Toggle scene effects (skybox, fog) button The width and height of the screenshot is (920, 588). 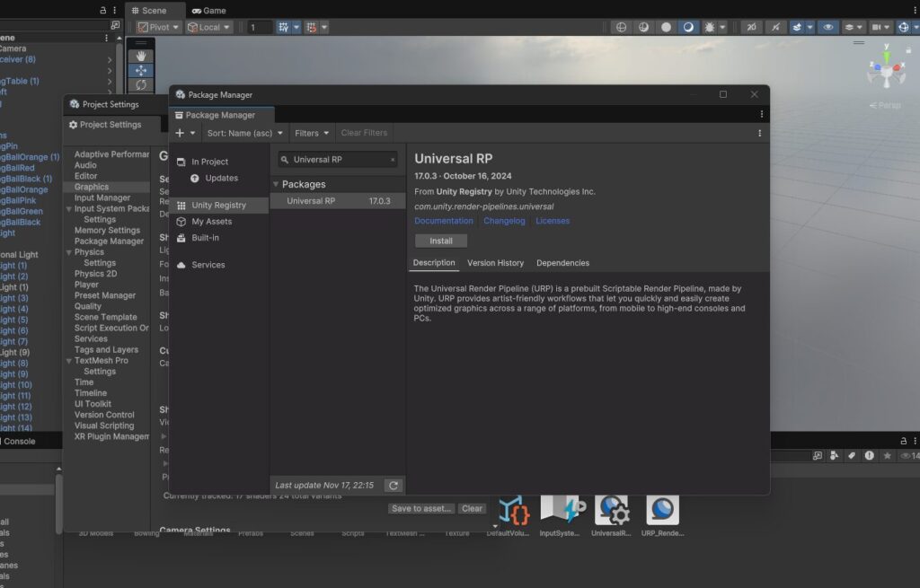797,27
